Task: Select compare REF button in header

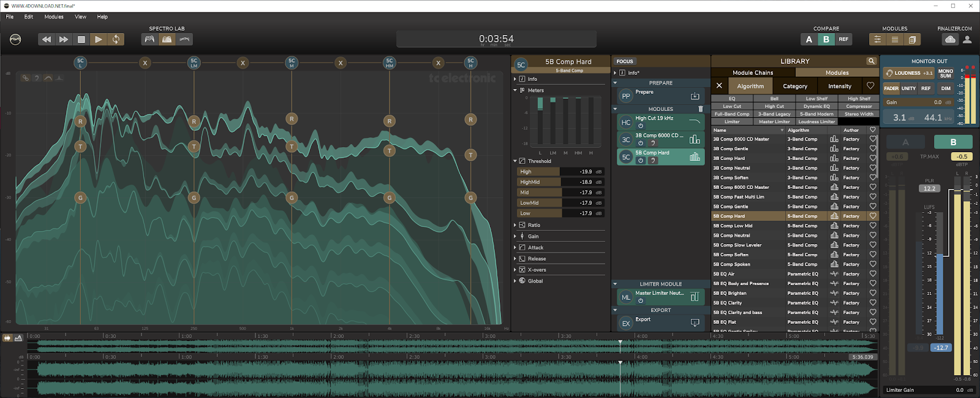Action: point(843,39)
